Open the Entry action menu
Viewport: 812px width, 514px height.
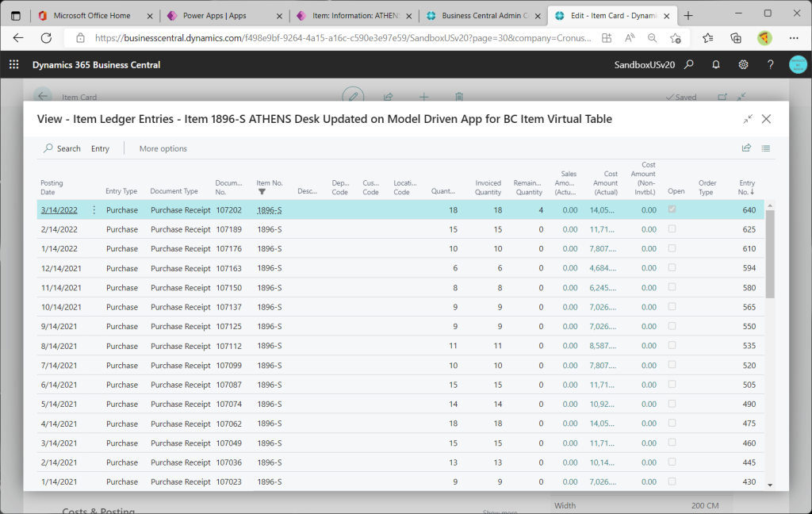click(x=100, y=148)
